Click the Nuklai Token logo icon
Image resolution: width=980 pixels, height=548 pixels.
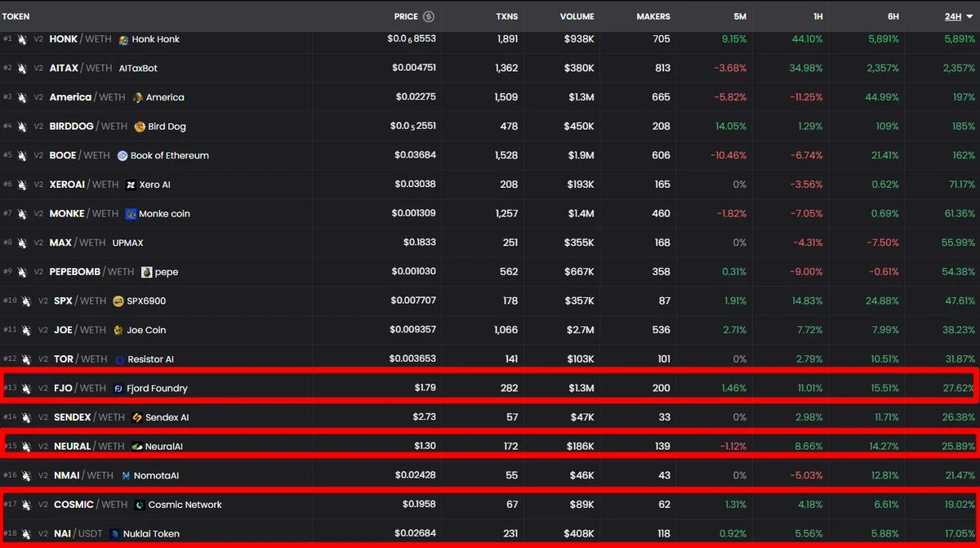(115, 534)
